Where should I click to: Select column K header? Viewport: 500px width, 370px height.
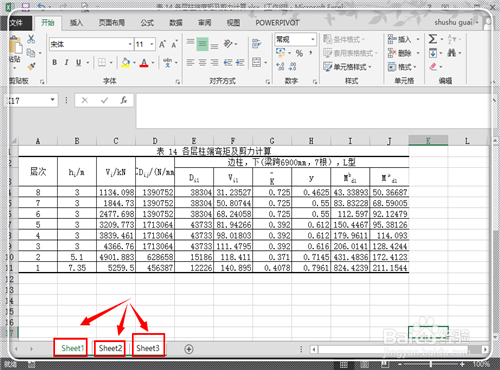(x=428, y=141)
